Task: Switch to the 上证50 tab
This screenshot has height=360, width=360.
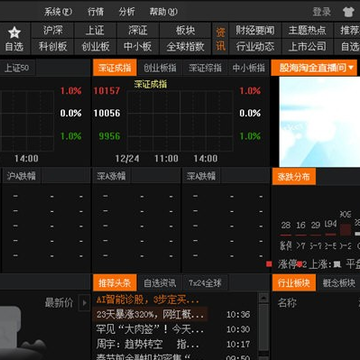Action: [x=17, y=68]
